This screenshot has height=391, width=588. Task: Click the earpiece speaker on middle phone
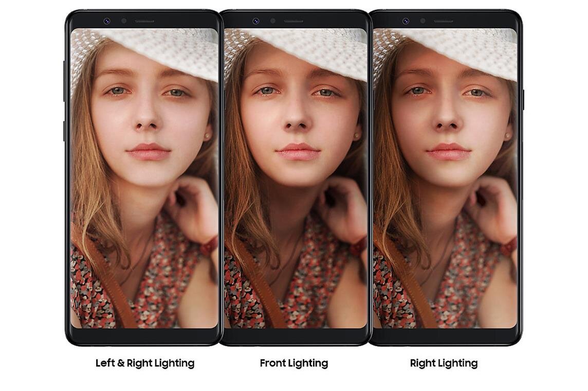click(293, 22)
